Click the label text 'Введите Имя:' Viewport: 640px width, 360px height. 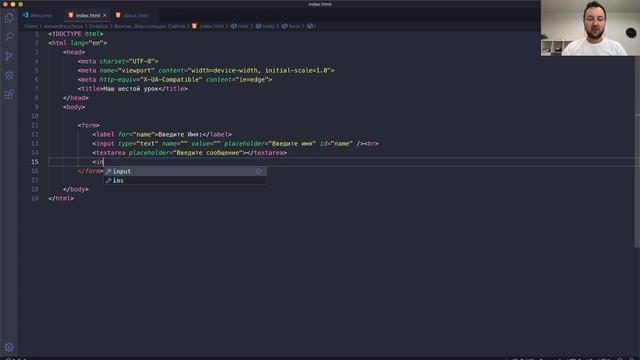(180, 134)
